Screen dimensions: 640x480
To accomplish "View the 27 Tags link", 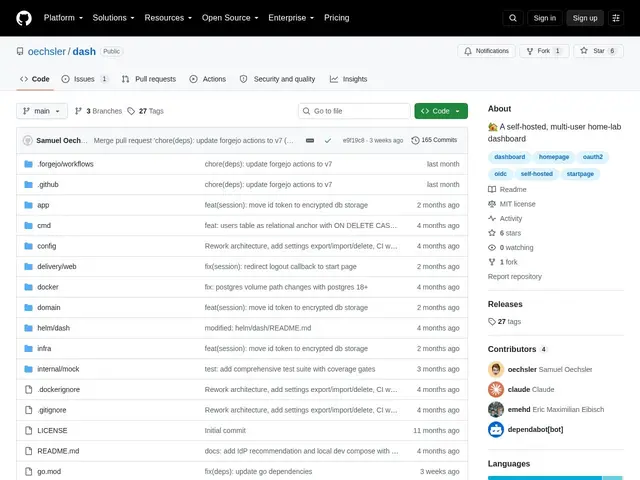I will 146,111.
